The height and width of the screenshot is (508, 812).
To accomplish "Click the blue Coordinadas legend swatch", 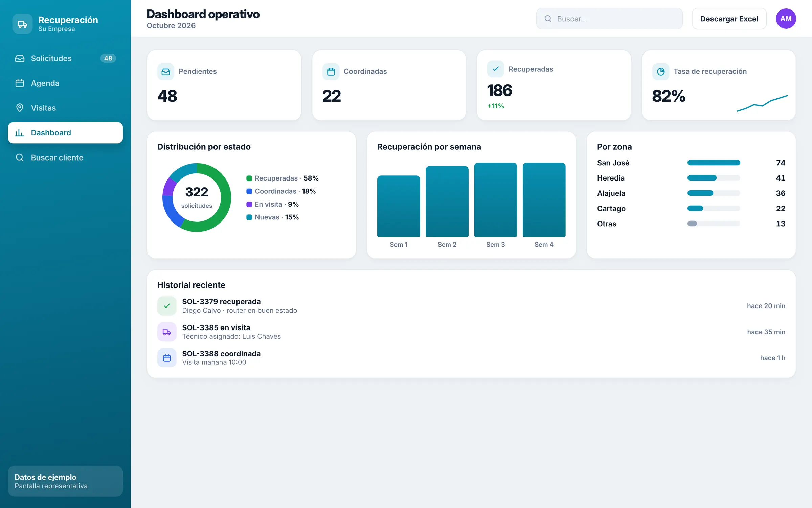I will (x=249, y=191).
